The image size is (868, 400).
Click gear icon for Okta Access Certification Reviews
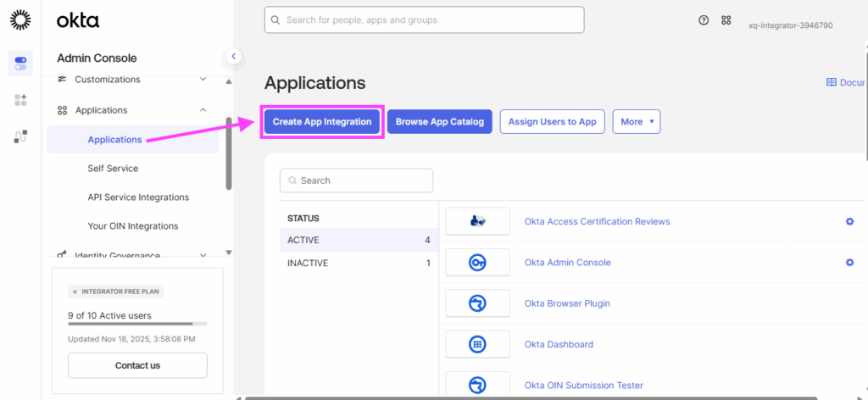(x=849, y=221)
